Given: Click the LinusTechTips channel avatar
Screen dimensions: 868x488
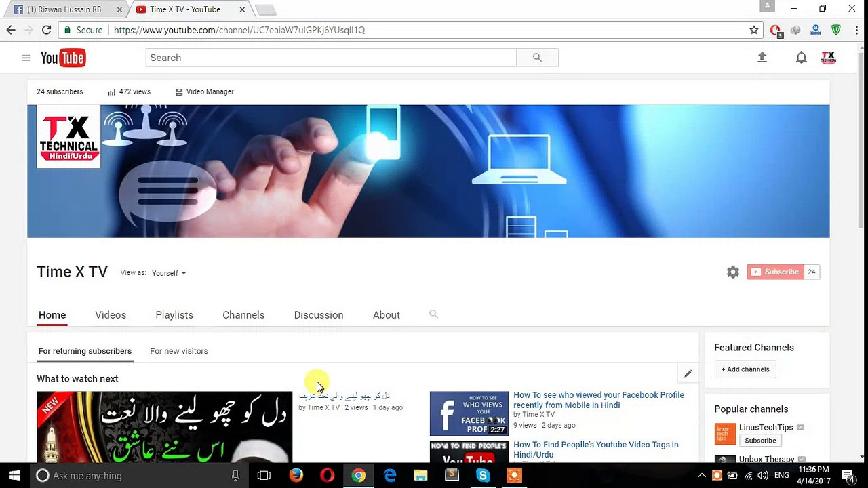Looking at the screenshot, I should pyautogui.click(x=725, y=434).
